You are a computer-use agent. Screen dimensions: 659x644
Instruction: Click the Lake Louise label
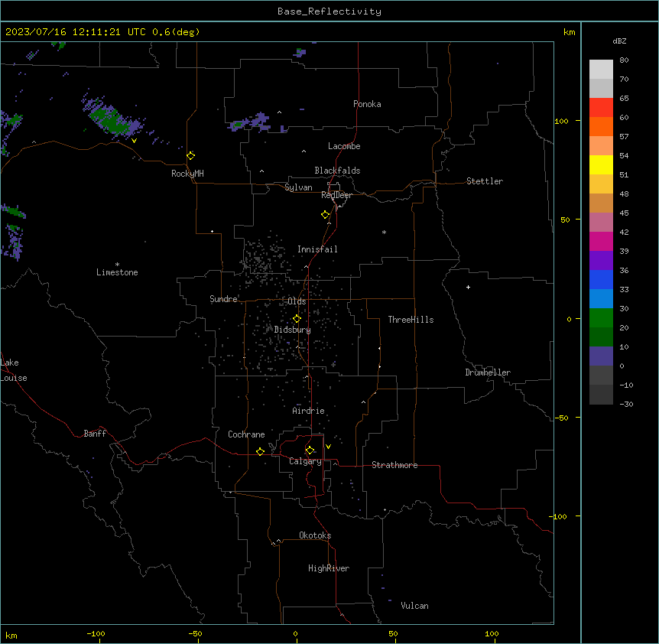pos(14,370)
